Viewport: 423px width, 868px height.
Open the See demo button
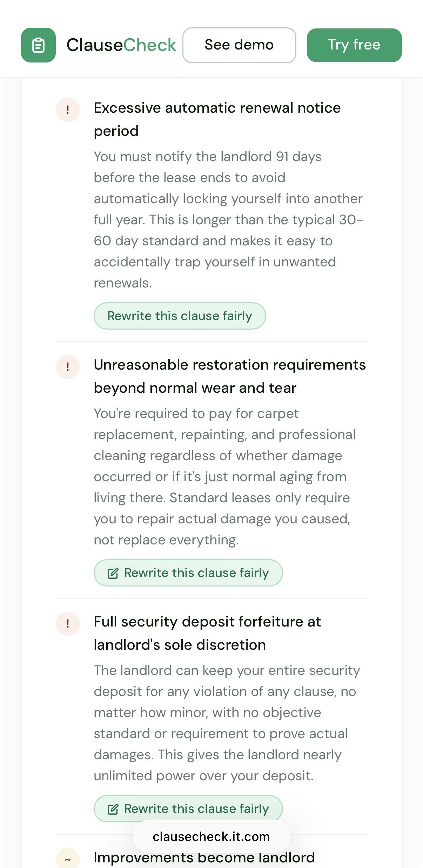[240, 45]
